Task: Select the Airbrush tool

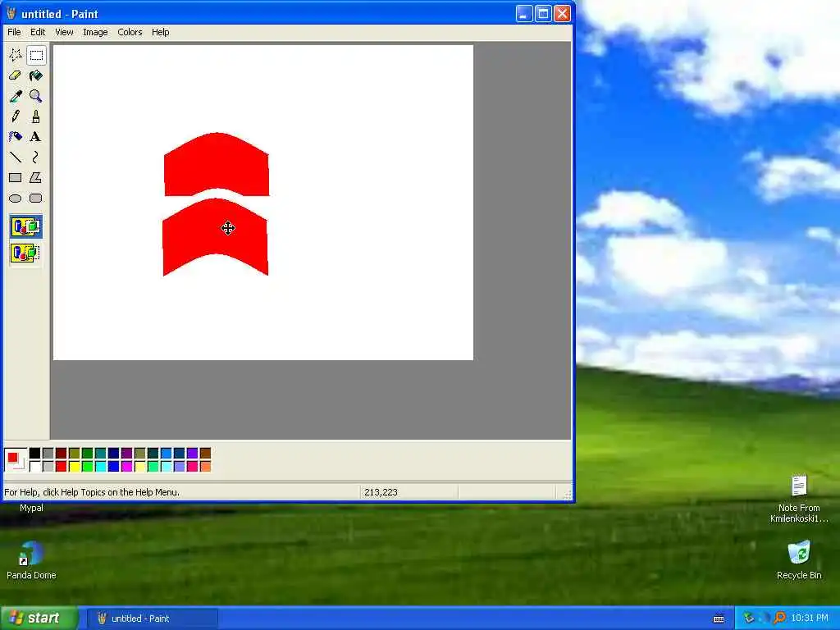Action: 16,137
